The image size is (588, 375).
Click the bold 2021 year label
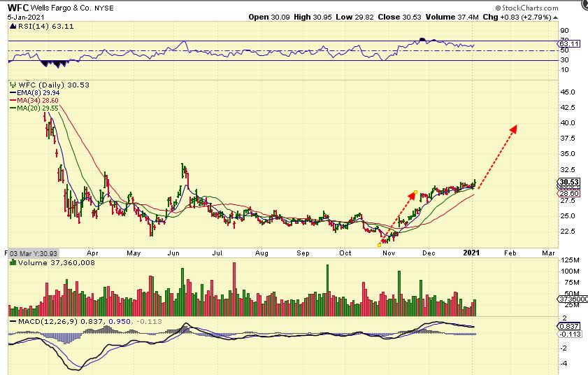pos(471,253)
